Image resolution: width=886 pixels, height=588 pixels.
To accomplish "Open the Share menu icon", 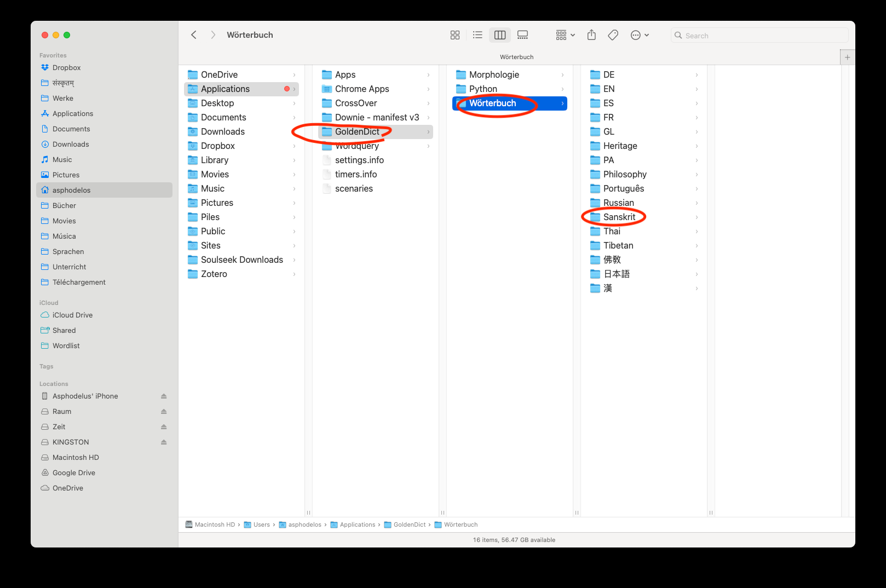I will (591, 35).
